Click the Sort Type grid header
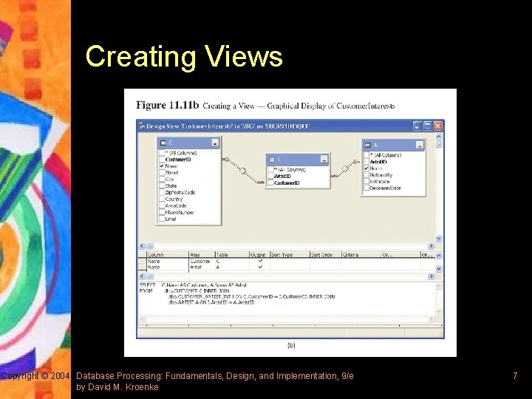The image size is (532, 399). [x=290, y=255]
